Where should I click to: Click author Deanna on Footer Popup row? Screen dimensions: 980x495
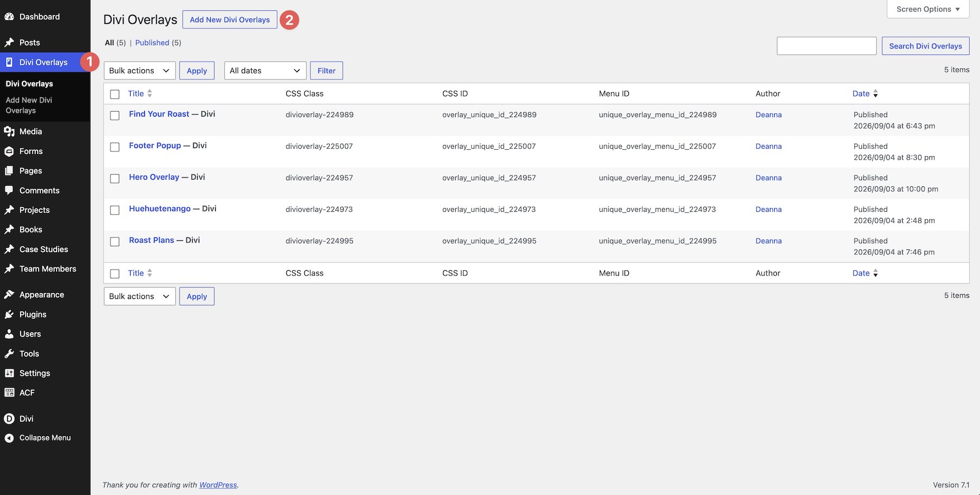click(x=769, y=146)
